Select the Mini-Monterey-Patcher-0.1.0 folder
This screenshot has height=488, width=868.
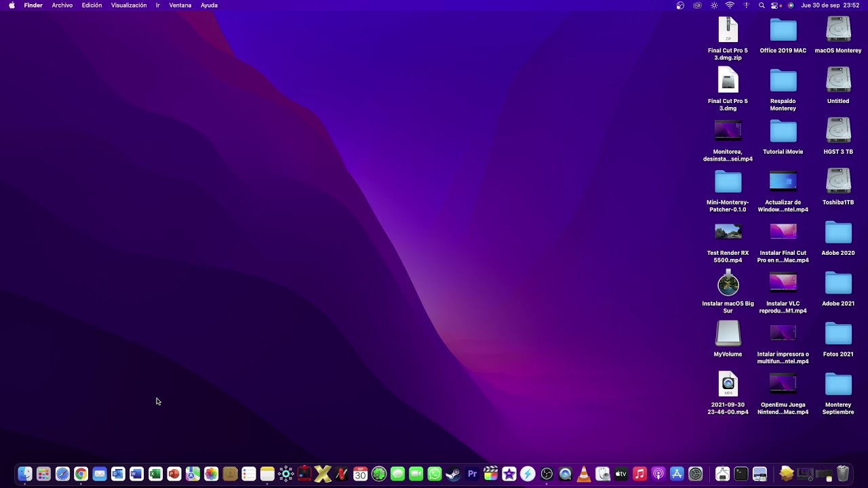click(728, 191)
